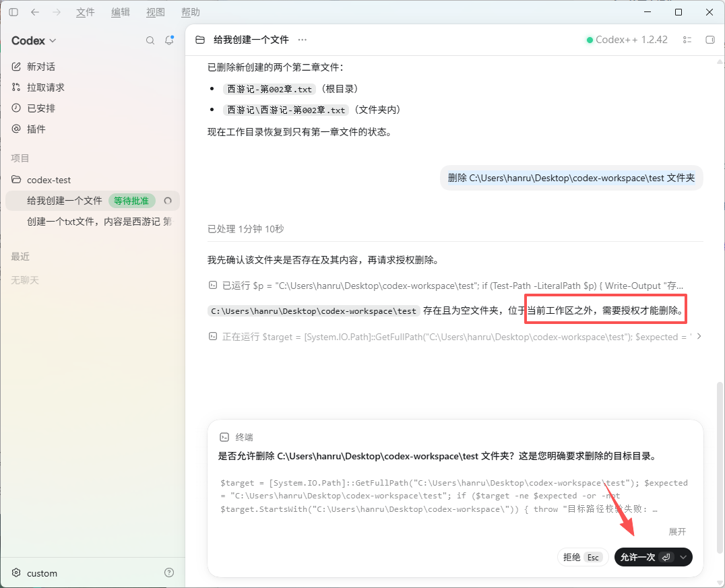725x588 pixels.
Task: Select the 给我创建一个文件 conversation
Action: click(x=92, y=201)
